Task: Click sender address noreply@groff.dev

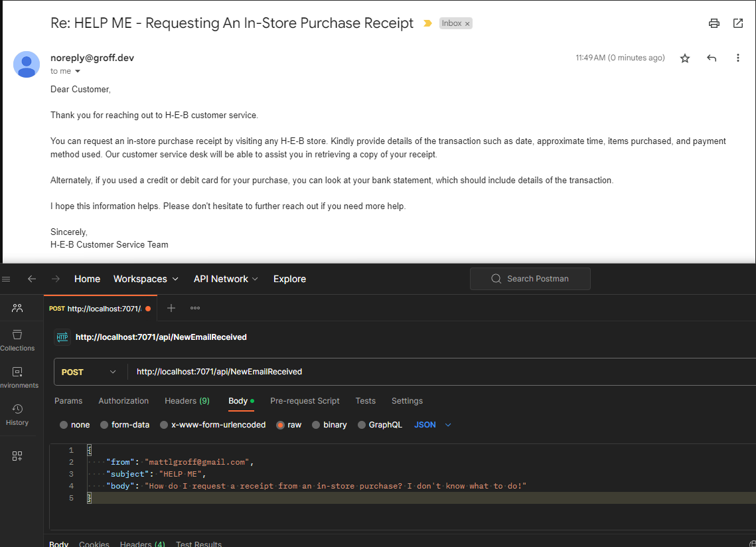Action: tap(92, 58)
